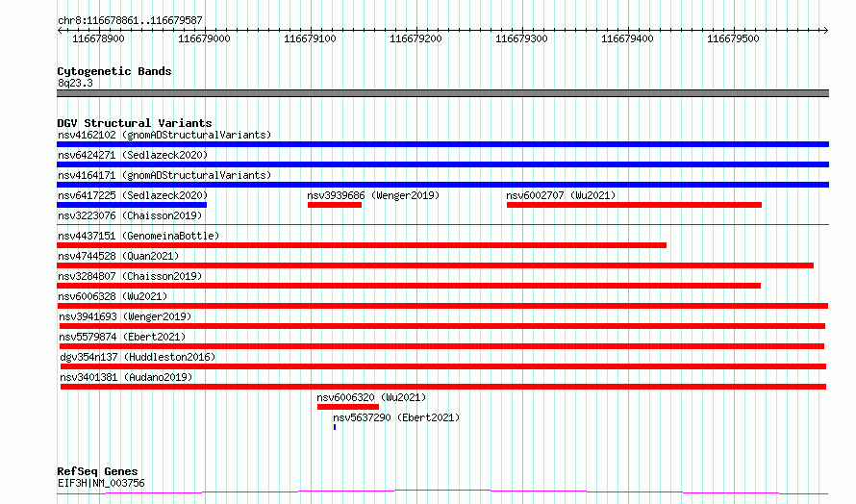Click the red bar under nsv3939686
Screen dimensions: 856x504
[335, 205]
